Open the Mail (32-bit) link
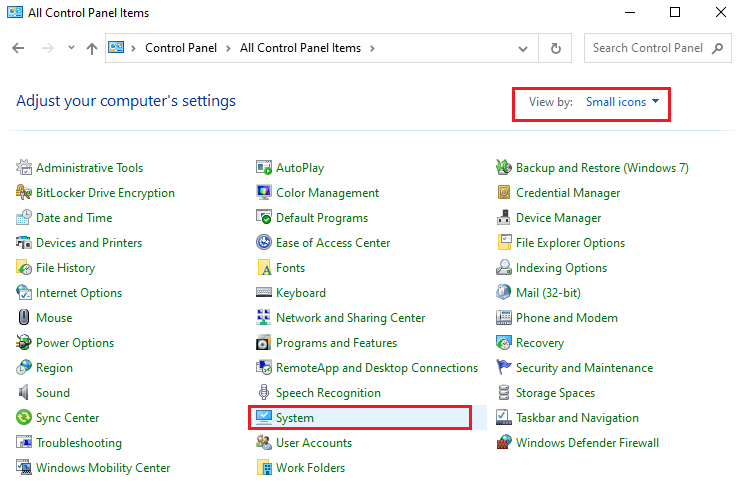This screenshot has height=493, width=740. (548, 293)
